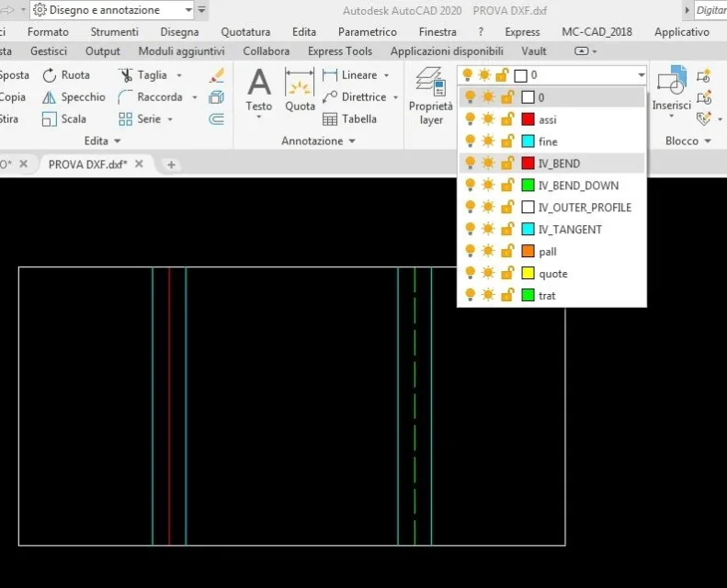727x588 pixels.
Task: Open the Disegna menu
Action: (x=179, y=32)
